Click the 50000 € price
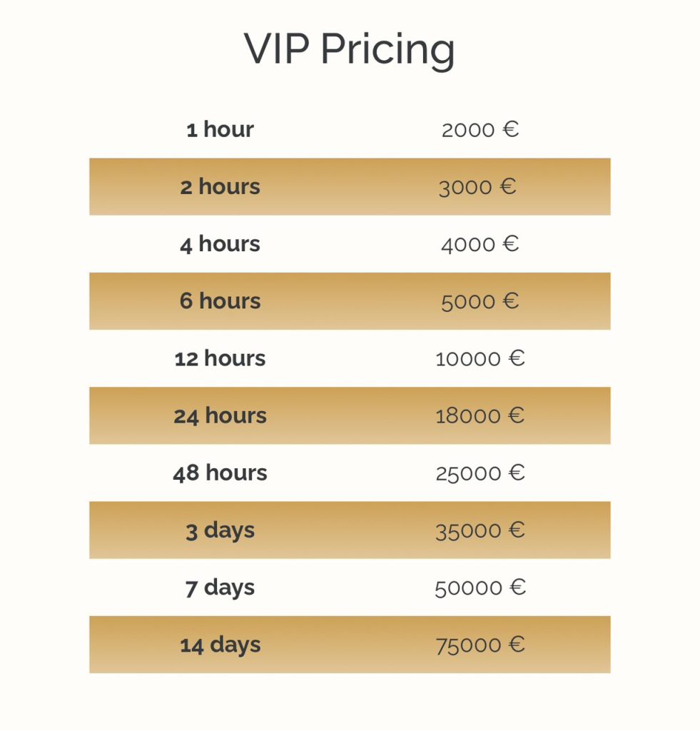 click(x=480, y=588)
